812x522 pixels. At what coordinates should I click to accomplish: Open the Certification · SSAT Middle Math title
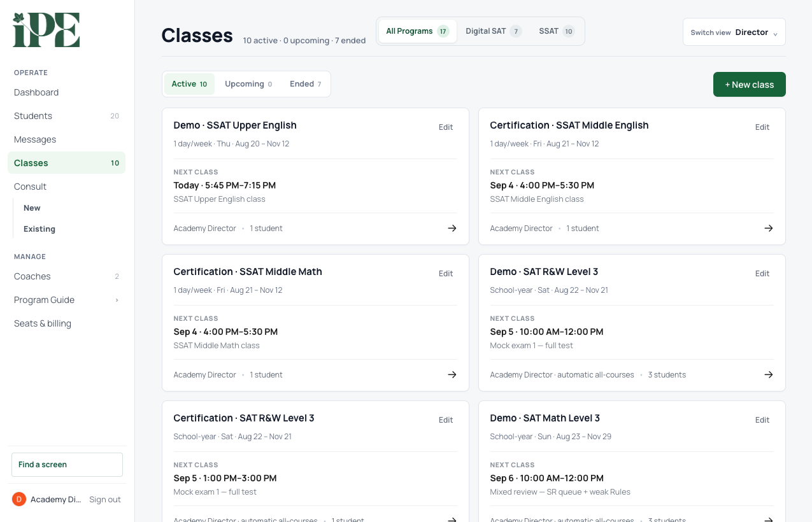248,272
